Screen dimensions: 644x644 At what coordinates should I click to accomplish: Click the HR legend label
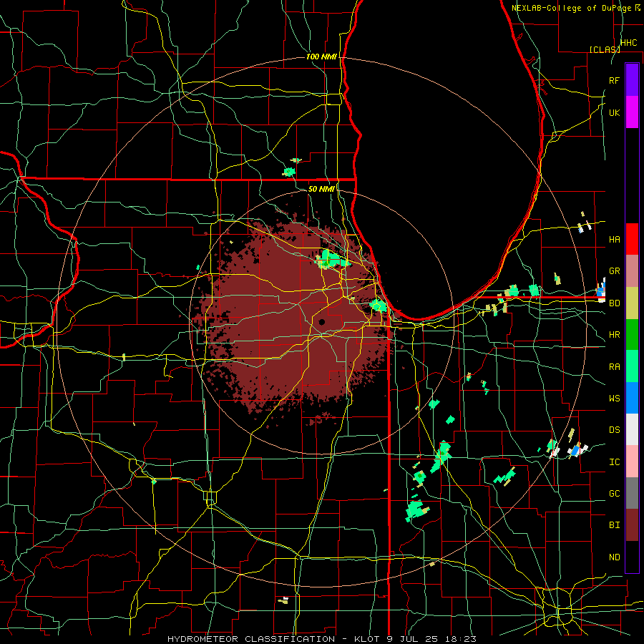click(615, 335)
